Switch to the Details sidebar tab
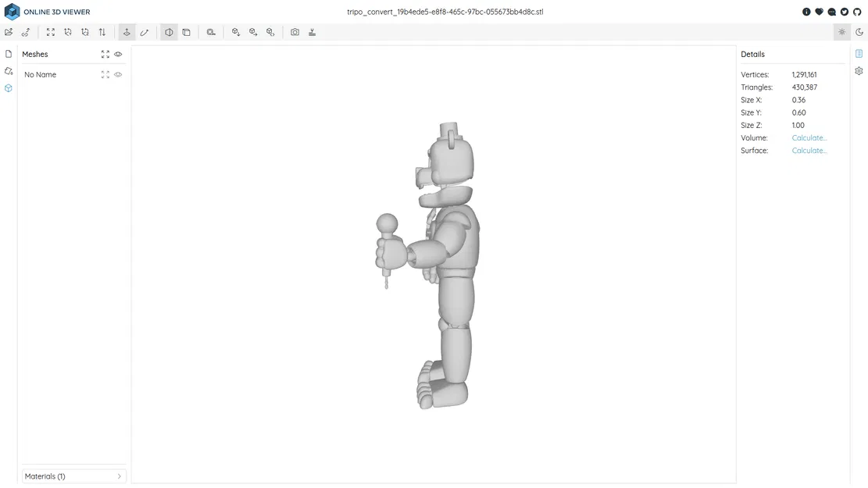This screenshot has height=488, width=868. 859,53
